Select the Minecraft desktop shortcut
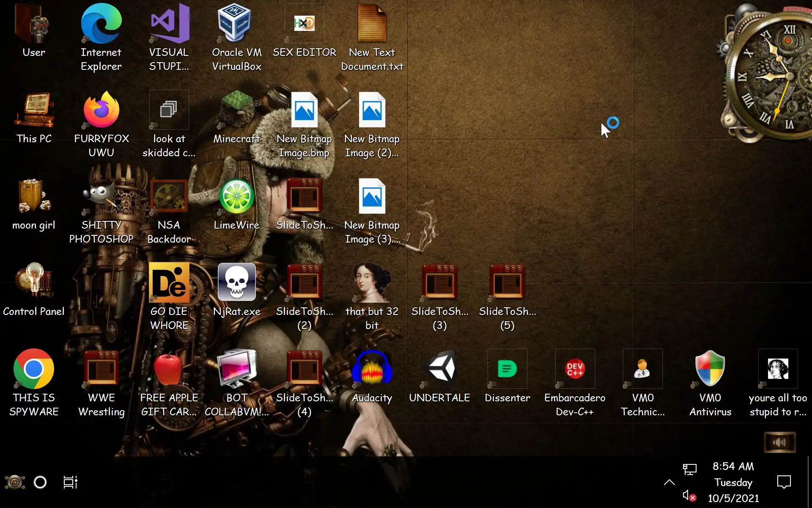The height and width of the screenshot is (508, 812). tap(236, 111)
